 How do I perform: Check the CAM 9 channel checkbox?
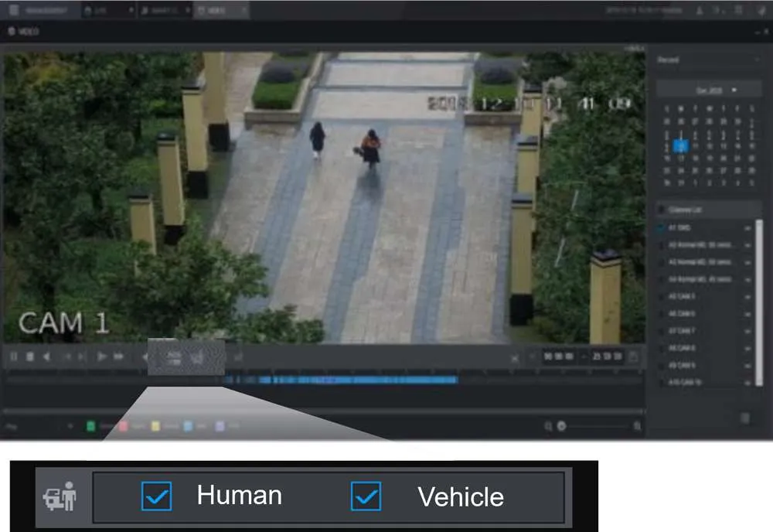pyautogui.click(x=662, y=365)
